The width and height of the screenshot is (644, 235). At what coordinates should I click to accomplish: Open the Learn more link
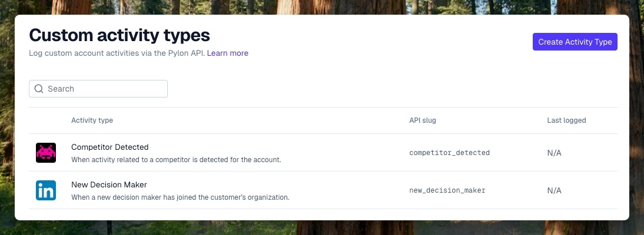pos(228,53)
